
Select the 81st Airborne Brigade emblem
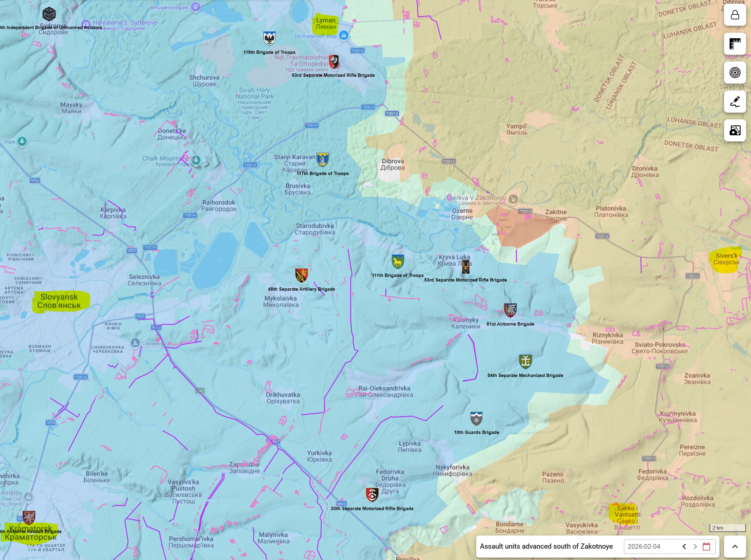(x=510, y=310)
